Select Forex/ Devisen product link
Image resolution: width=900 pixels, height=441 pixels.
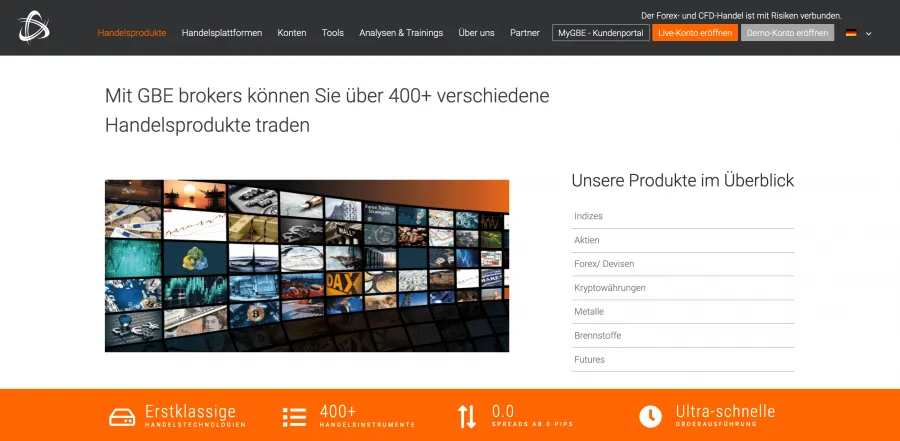click(682, 264)
